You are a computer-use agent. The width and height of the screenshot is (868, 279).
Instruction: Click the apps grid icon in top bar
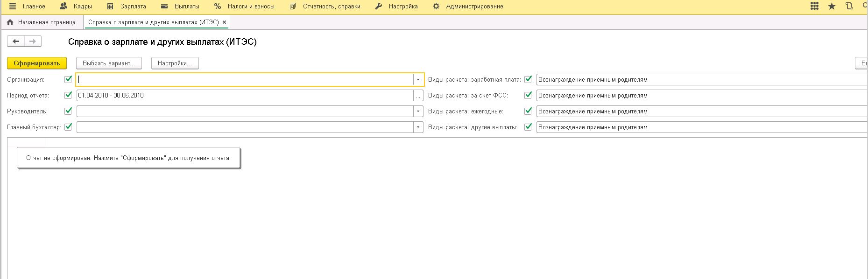click(x=814, y=7)
